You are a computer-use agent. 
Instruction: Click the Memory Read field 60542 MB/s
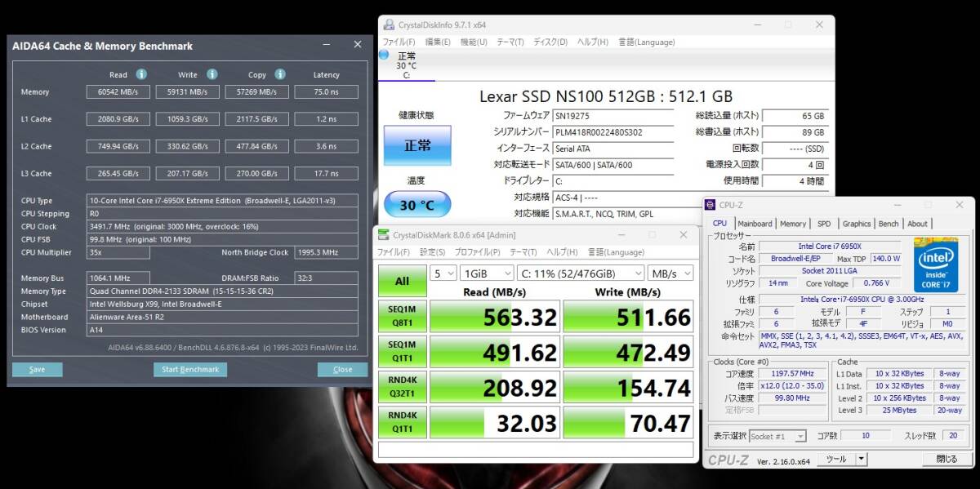pyautogui.click(x=118, y=92)
